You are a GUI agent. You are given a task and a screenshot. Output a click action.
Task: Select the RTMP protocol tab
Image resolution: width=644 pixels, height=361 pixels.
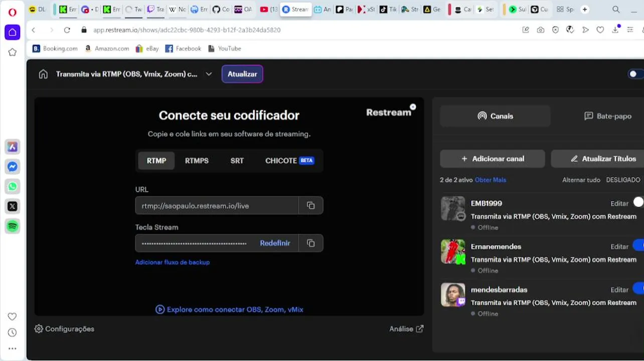click(156, 161)
